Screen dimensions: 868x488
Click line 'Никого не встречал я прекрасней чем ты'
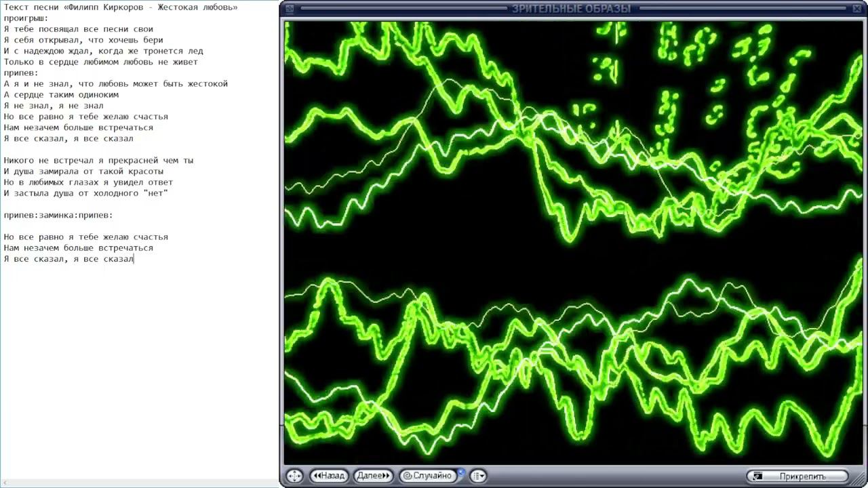(x=98, y=161)
